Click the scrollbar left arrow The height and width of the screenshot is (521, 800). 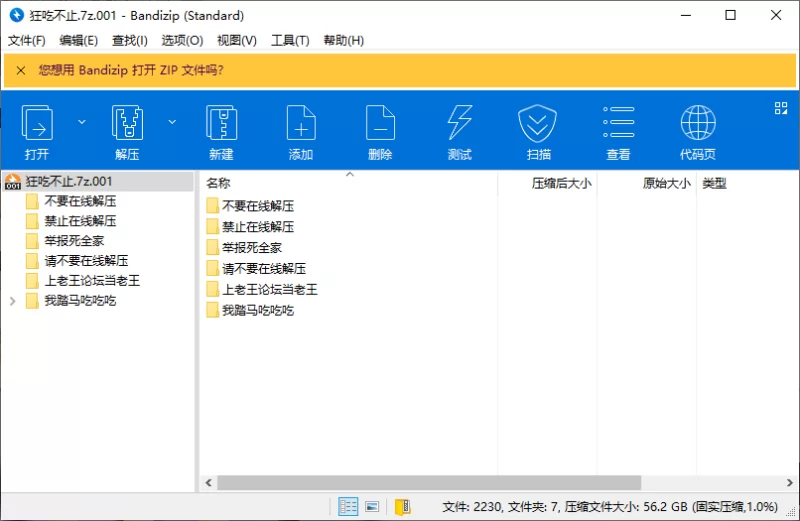208,482
